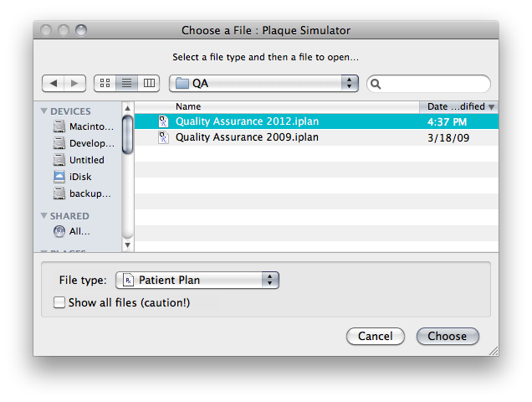Select Quality Assurance 2012.iplan file
The width and height of the screenshot is (532, 402).
click(x=316, y=121)
